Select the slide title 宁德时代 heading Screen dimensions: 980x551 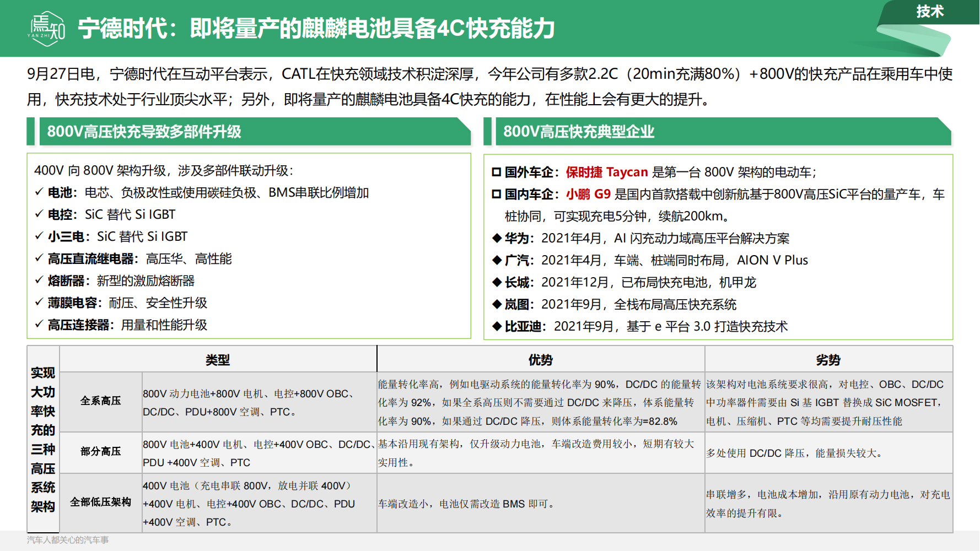click(x=316, y=29)
